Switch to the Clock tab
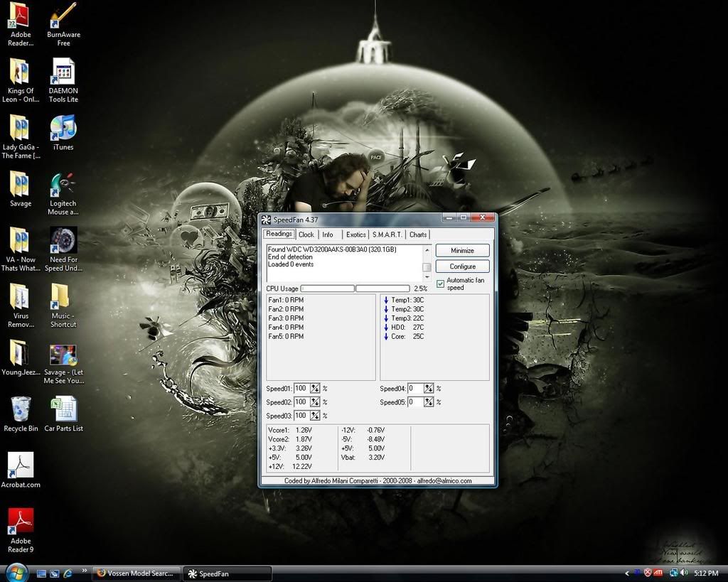 click(x=306, y=235)
